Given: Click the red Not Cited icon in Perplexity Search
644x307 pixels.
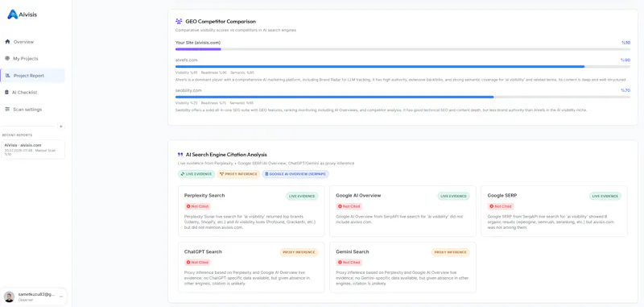Looking at the screenshot, I should pyautogui.click(x=188, y=206).
